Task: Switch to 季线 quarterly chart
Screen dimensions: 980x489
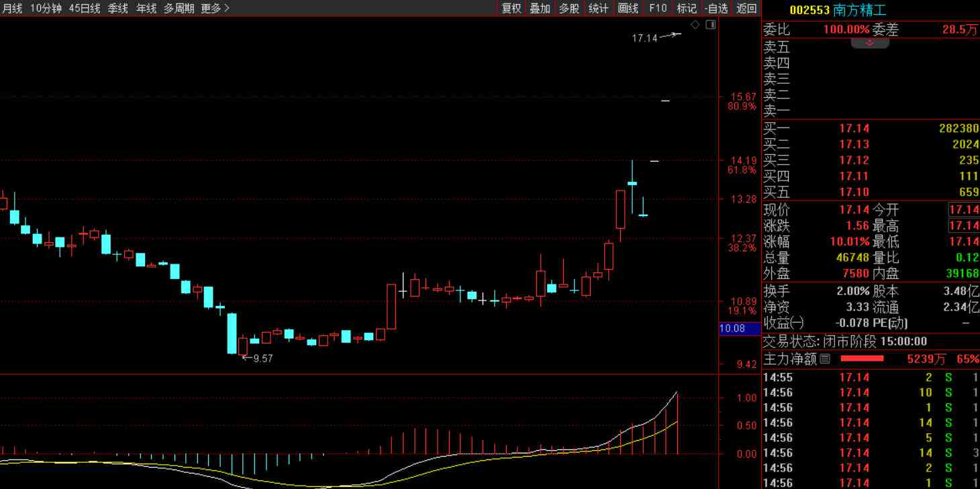Action: click(118, 8)
